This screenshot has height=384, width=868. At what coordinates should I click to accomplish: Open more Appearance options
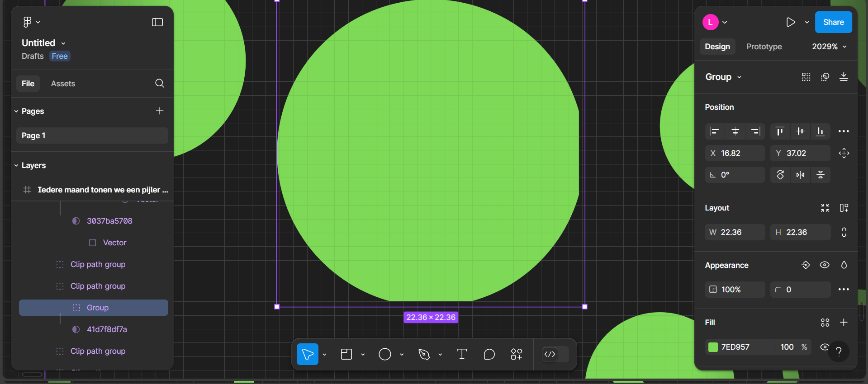[x=844, y=290]
